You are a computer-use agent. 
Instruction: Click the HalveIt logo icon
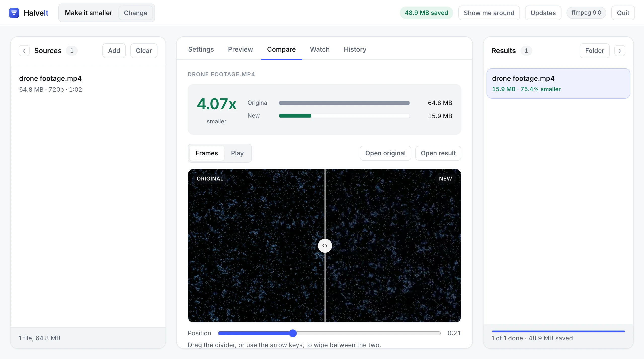(x=14, y=13)
